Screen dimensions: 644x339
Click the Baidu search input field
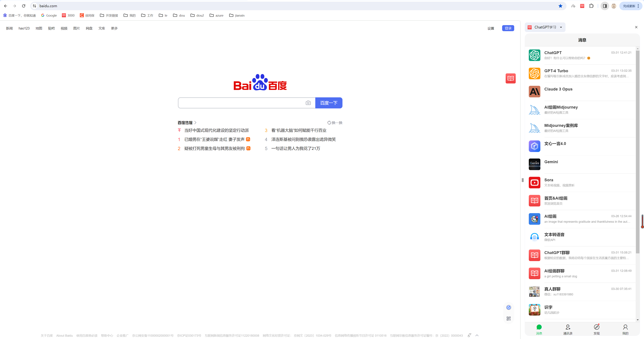(241, 103)
